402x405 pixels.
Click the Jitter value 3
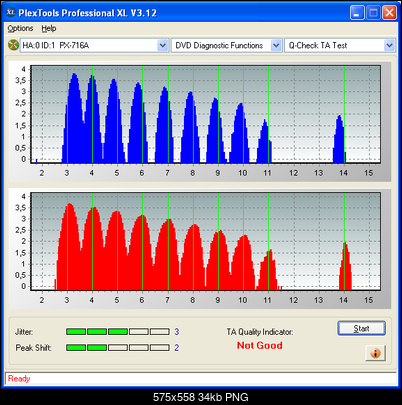coord(177,332)
